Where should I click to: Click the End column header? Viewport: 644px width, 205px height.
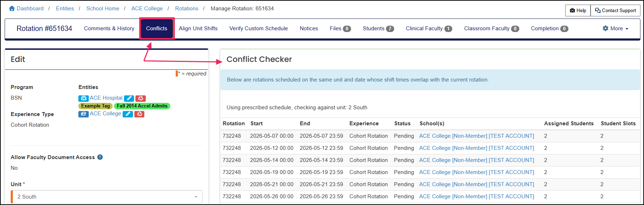[x=305, y=123]
